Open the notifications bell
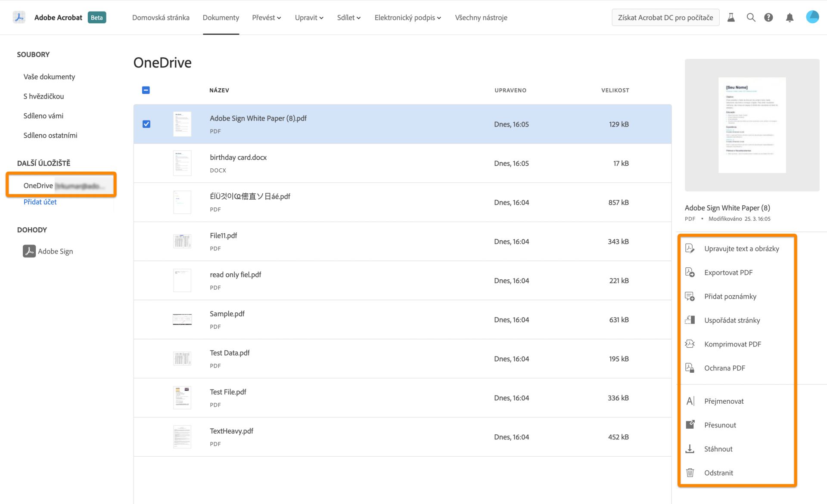The width and height of the screenshot is (827, 504). click(x=790, y=17)
